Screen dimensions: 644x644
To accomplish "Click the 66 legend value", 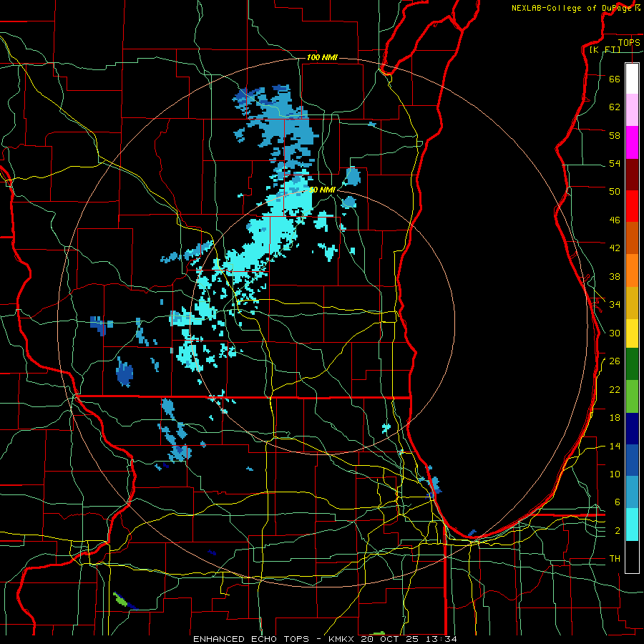I will click(x=615, y=79).
